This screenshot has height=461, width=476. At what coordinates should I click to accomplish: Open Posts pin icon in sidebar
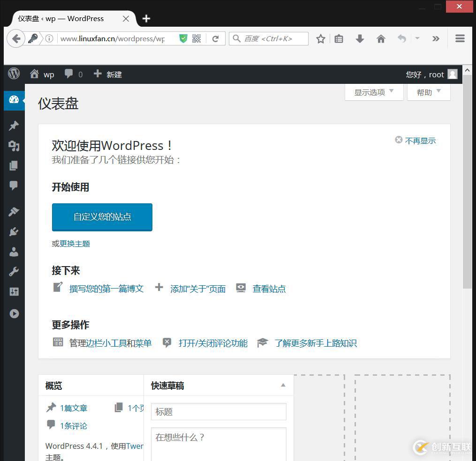pos(14,126)
